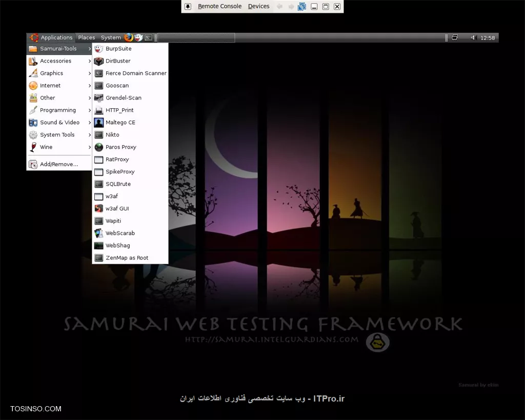Launch Firefox from the top panel

point(129,37)
